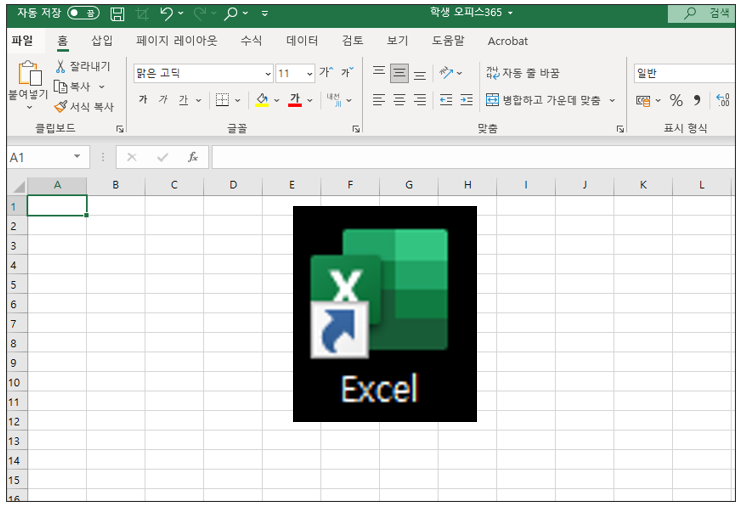Click the magnifier search icon in quick access
The height and width of the screenshot is (506, 740).
click(230, 14)
